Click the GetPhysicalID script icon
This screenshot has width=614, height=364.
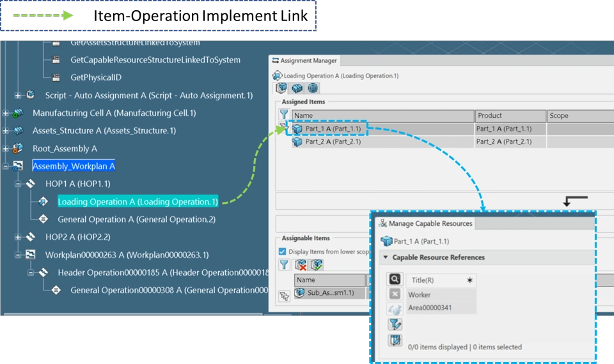[56, 77]
